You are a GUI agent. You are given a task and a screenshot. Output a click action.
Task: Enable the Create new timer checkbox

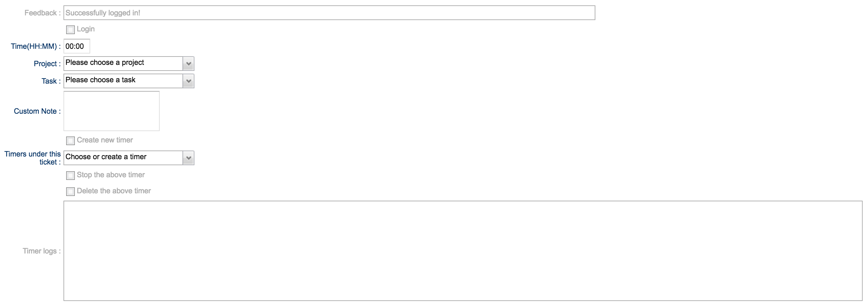tap(70, 140)
